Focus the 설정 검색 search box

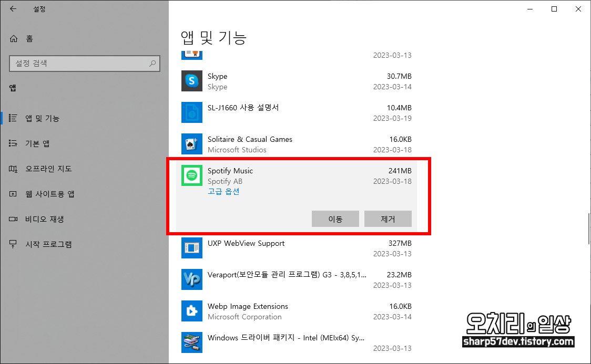(x=85, y=63)
